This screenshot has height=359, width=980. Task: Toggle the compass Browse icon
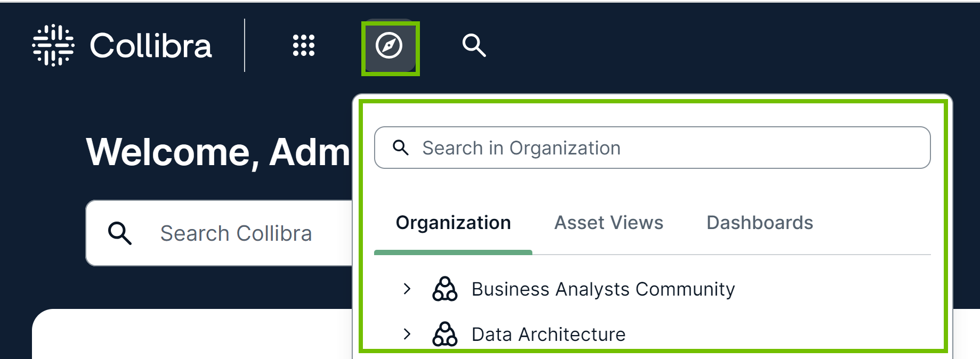pyautogui.click(x=389, y=46)
